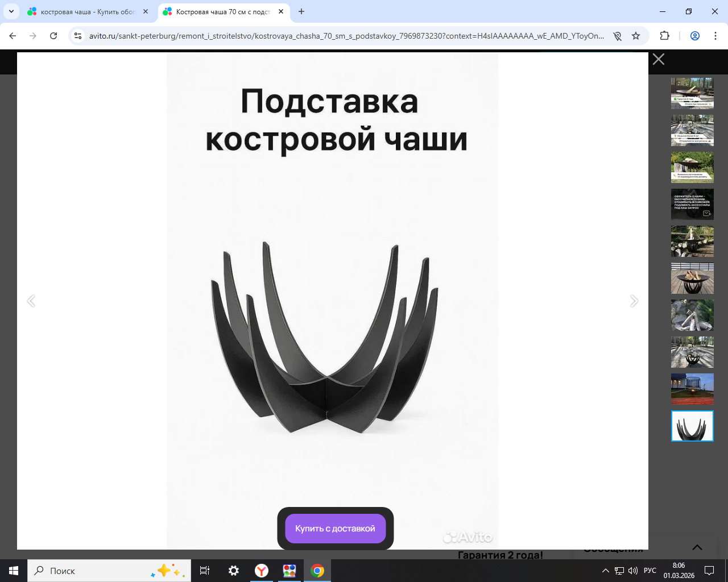Image resolution: width=728 pixels, height=582 pixels.
Task: Open the Chrome profile icon
Action: 694,36
